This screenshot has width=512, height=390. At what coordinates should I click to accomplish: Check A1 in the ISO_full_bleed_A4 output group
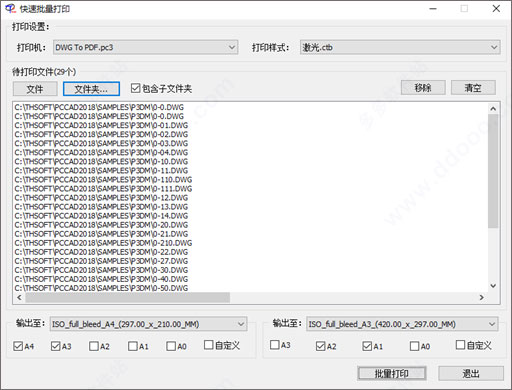pyautogui.click(x=138, y=346)
